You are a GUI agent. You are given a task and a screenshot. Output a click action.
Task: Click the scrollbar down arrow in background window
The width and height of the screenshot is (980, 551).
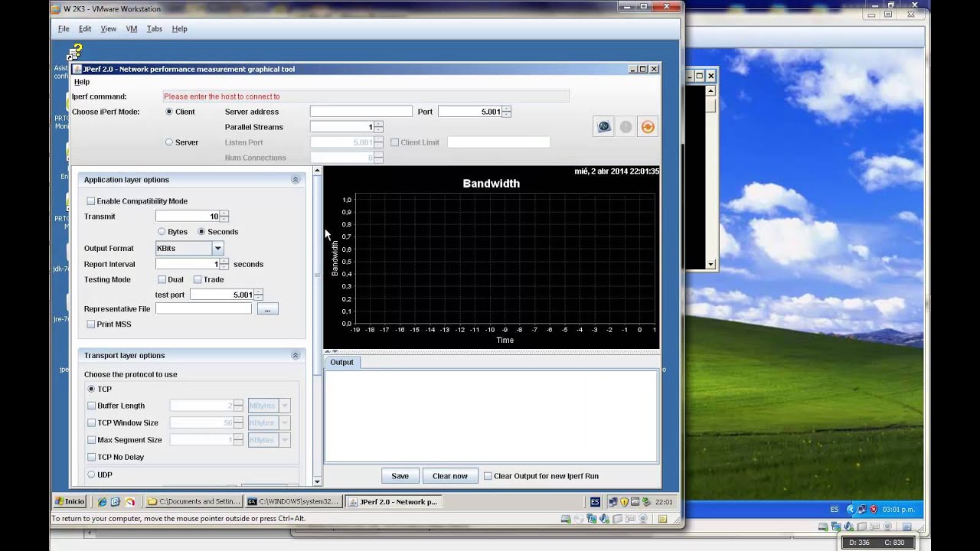711,265
